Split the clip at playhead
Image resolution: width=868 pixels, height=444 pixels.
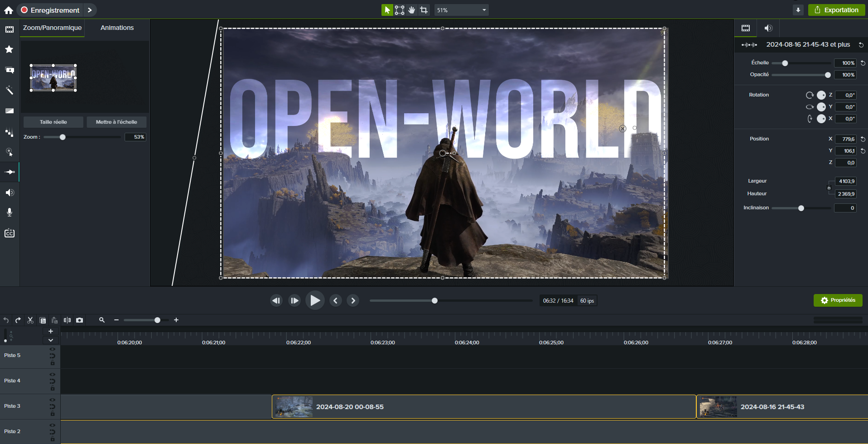click(67, 320)
